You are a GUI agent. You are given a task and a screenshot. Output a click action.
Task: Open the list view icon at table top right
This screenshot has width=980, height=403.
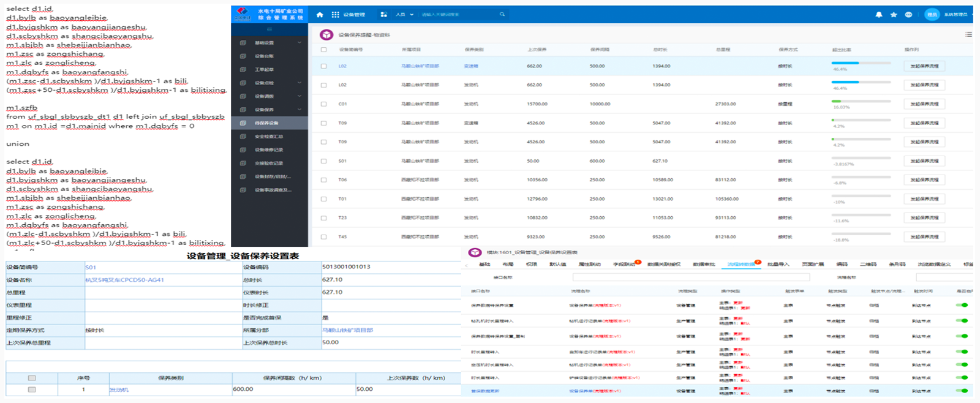968,35
